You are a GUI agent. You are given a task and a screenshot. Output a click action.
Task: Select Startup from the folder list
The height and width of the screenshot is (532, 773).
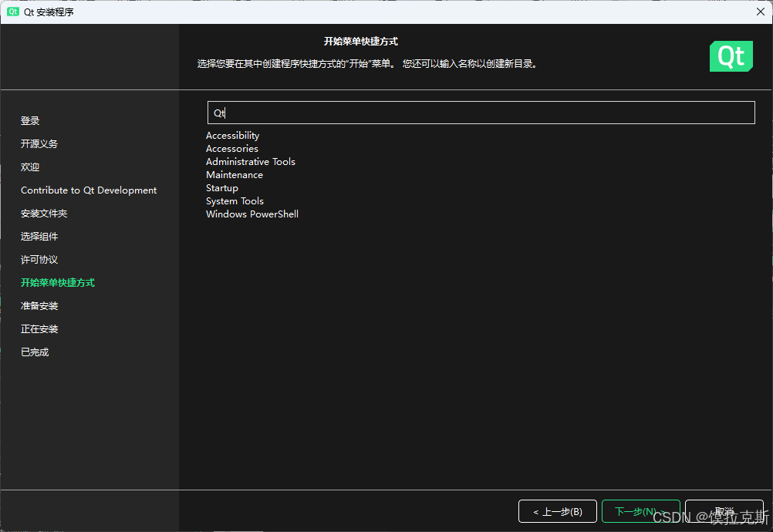click(222, 188)
